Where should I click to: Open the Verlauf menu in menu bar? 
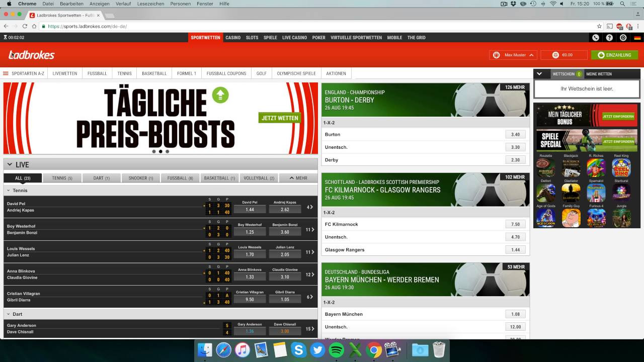(x=122, y=4)
